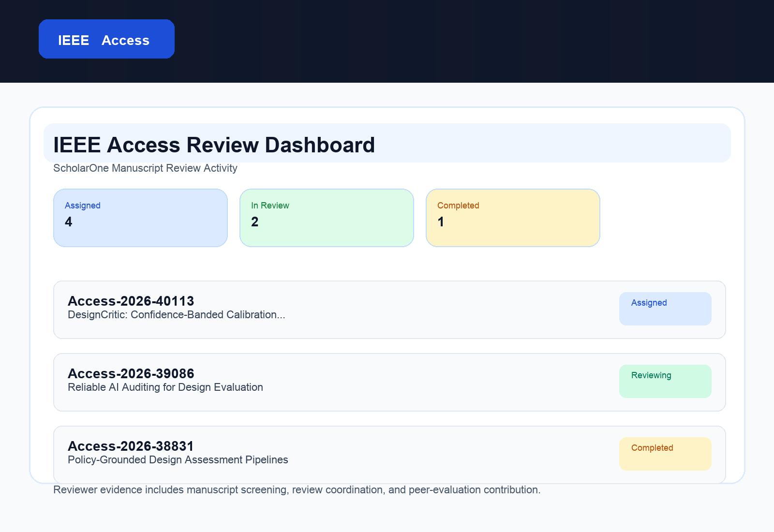Open the Assigned summary card showing 4
The image size is (774, 532).
140,218
